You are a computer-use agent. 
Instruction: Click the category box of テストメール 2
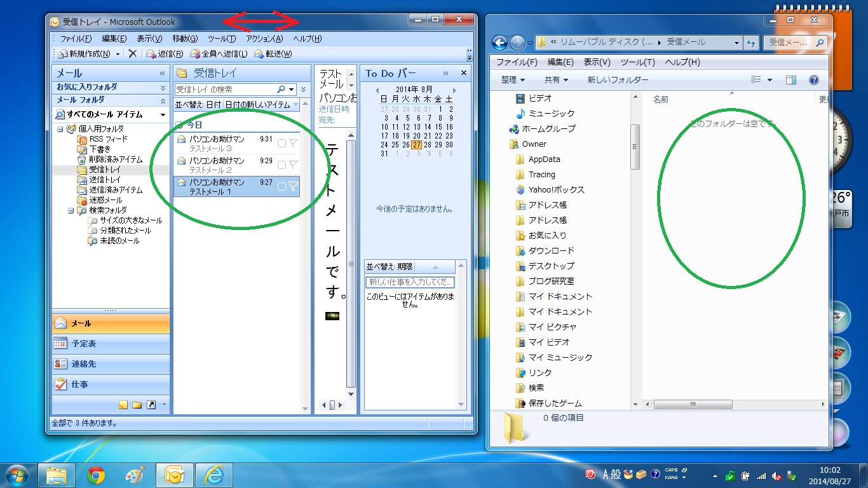[281, 165]
